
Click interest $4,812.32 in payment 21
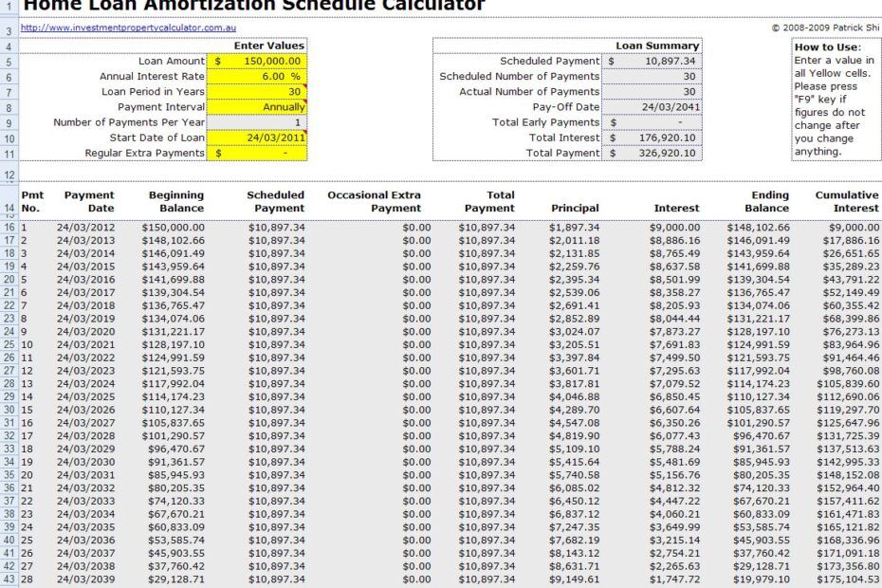674,487
